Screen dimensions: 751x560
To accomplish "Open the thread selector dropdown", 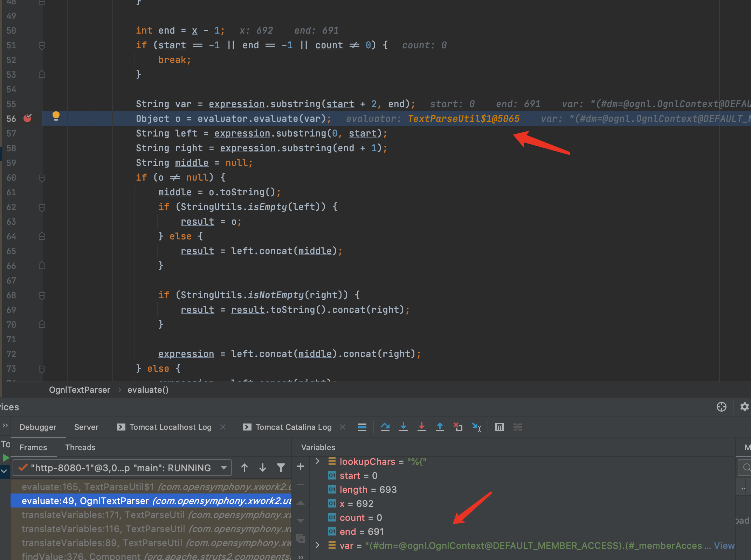I will [122, 468].
